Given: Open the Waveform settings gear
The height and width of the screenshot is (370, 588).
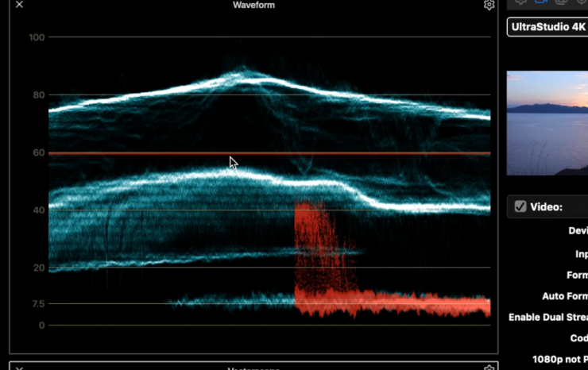Looking at the screenshot, I should (489, 5).
